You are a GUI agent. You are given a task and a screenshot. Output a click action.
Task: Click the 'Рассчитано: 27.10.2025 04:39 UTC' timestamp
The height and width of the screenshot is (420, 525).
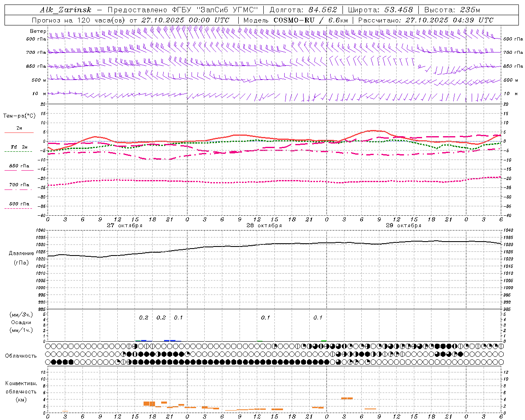tap(426, 20)
